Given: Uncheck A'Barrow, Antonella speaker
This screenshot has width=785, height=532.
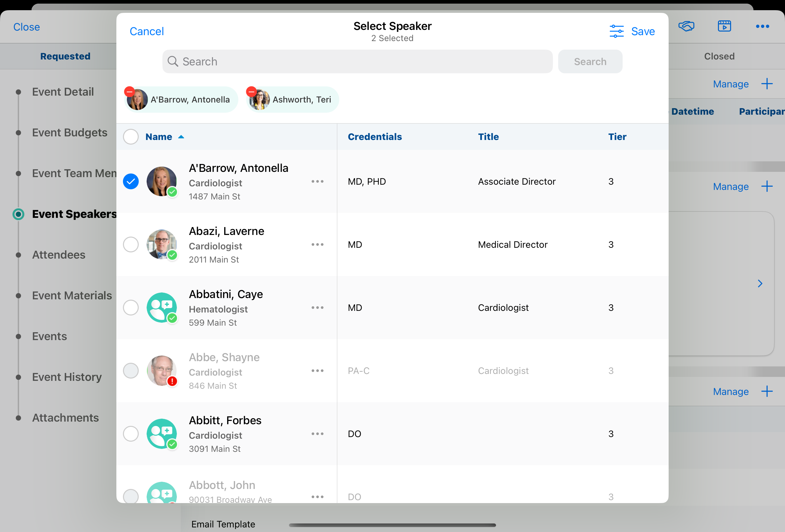Looking at the screenshot, I should click(x=131, y=182).
